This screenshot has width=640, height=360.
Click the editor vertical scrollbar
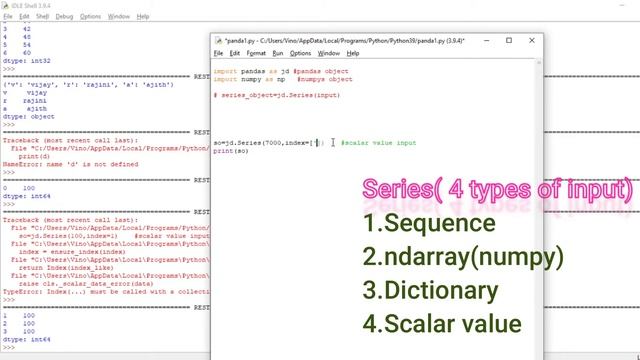click(539, 208)
